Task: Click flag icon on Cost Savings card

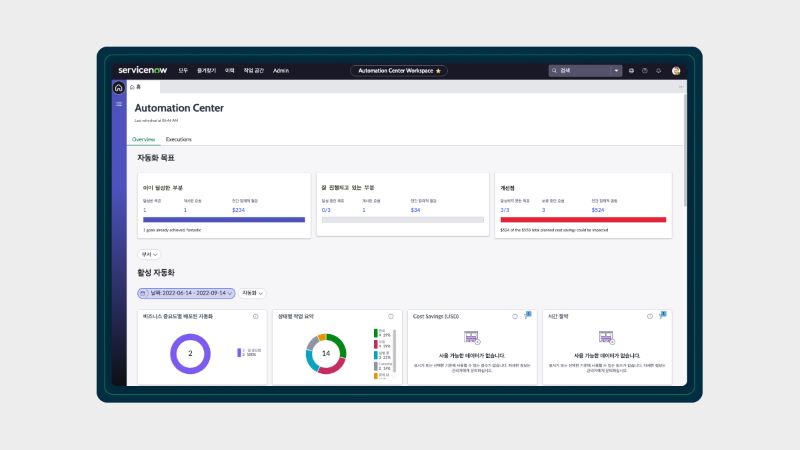Action: pyautogui.click(x=527, y=315)
